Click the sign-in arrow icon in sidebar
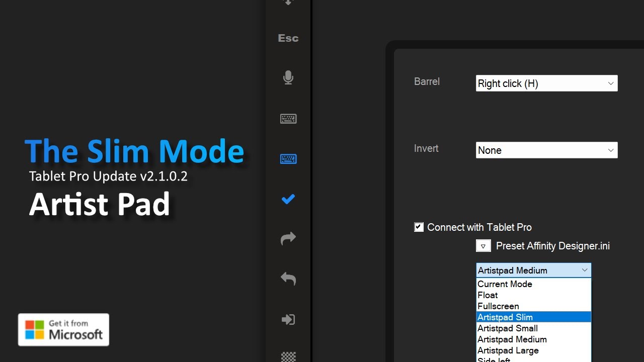 288,319
